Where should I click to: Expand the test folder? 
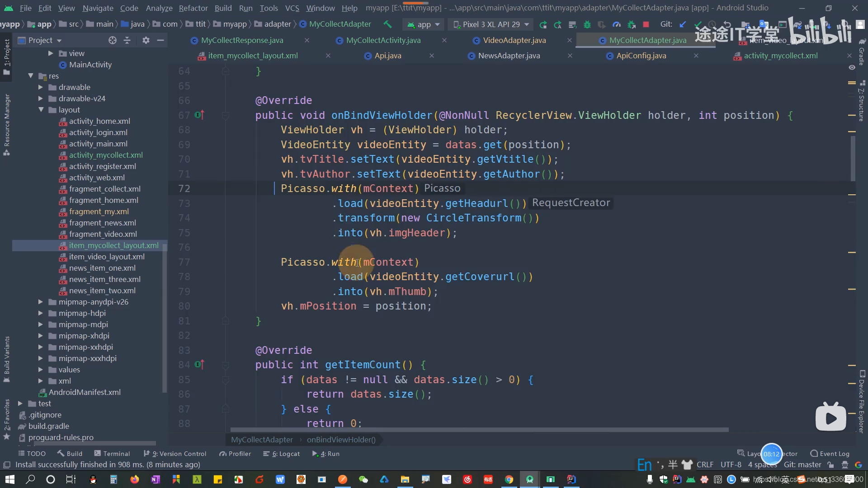20,404
